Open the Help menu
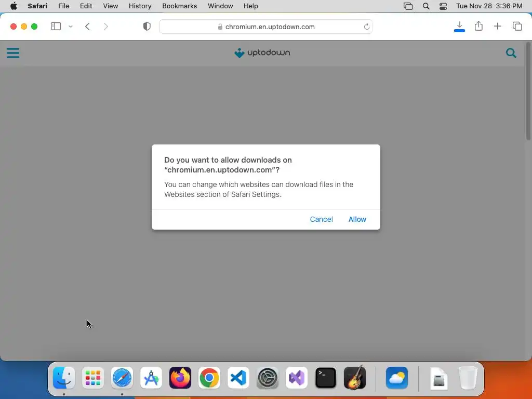This screenshot has height=399, width=532. pos(251,6)
